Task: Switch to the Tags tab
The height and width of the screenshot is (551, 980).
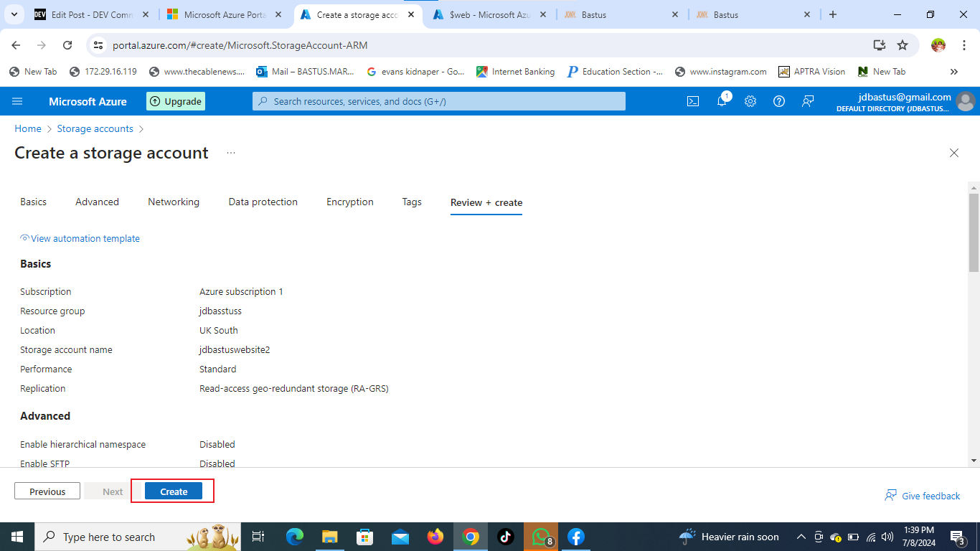Action: point(412,202)
